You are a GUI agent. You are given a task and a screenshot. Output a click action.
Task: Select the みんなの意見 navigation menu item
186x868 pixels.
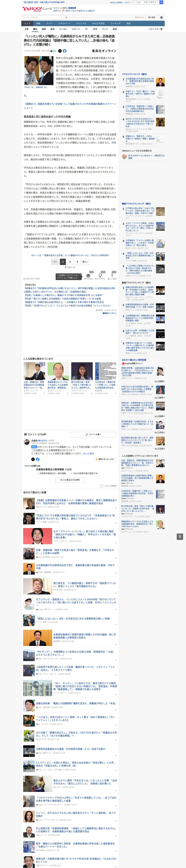tap(98, 24)
